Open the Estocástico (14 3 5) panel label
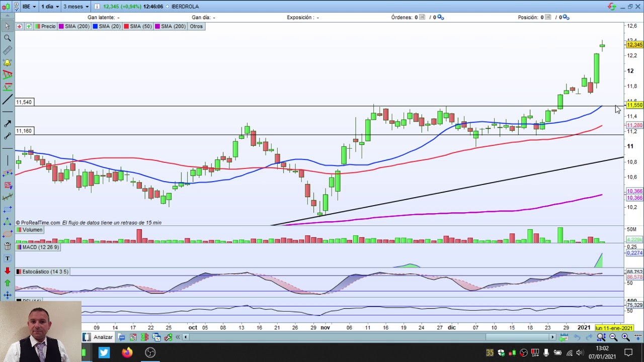The image size is (644, 362). point(42,271)
